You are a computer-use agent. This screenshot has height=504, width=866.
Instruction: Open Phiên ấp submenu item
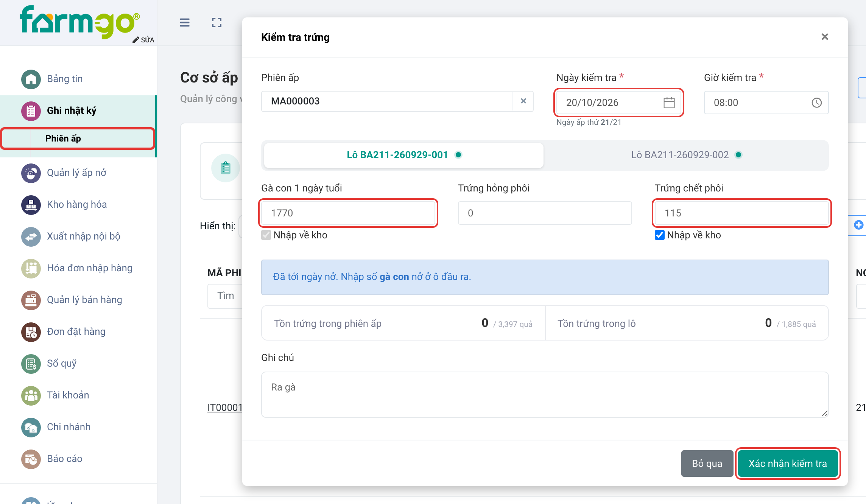pyautogui.click(x=78, y=138)
